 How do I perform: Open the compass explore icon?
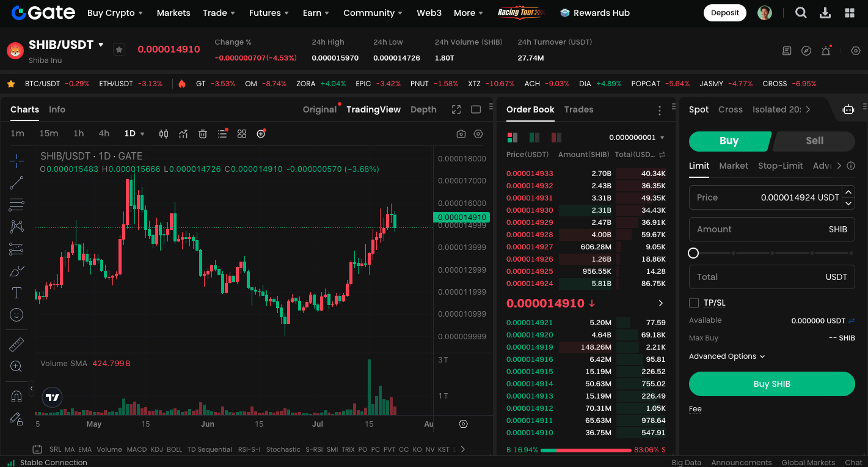[x=806, y=51]
